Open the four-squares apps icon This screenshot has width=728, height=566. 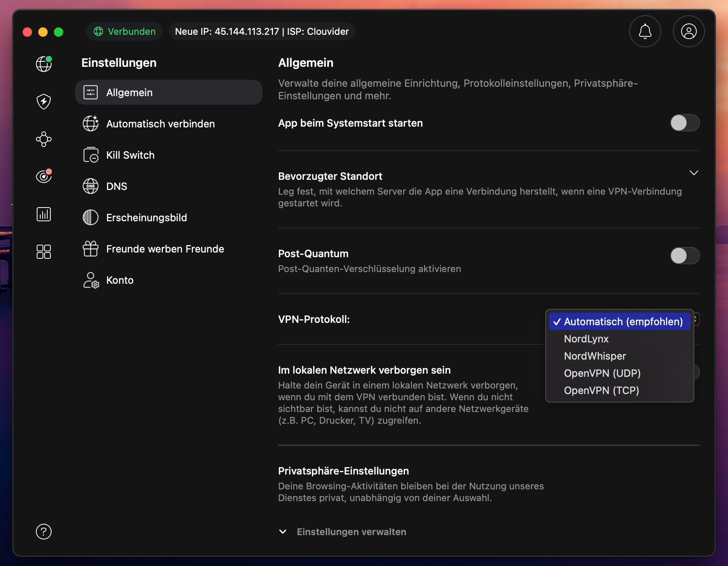pyautogui.click(x=44, y=252)
